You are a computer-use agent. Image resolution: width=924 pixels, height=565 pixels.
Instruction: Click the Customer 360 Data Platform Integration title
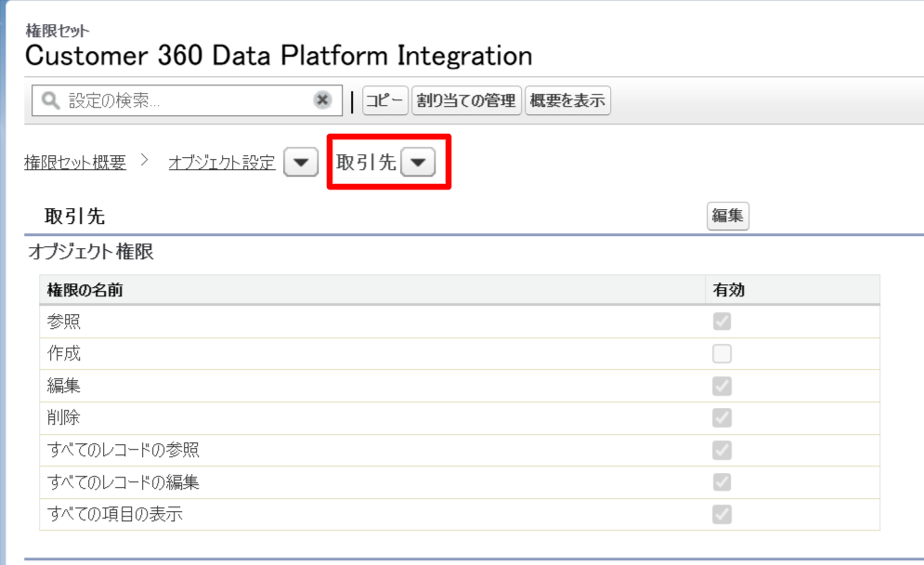pyautogui.click(x=279, y=56)
